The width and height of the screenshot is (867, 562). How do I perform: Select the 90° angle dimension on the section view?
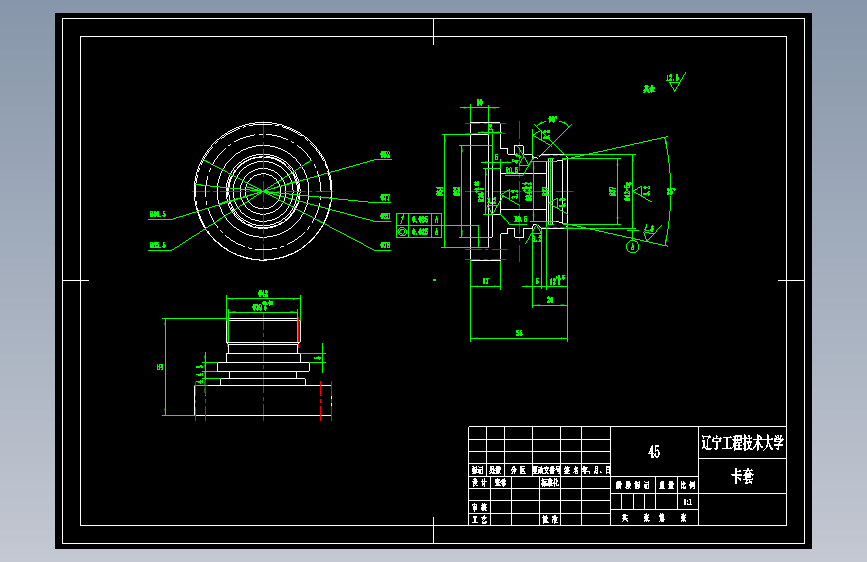coord(552,120)
